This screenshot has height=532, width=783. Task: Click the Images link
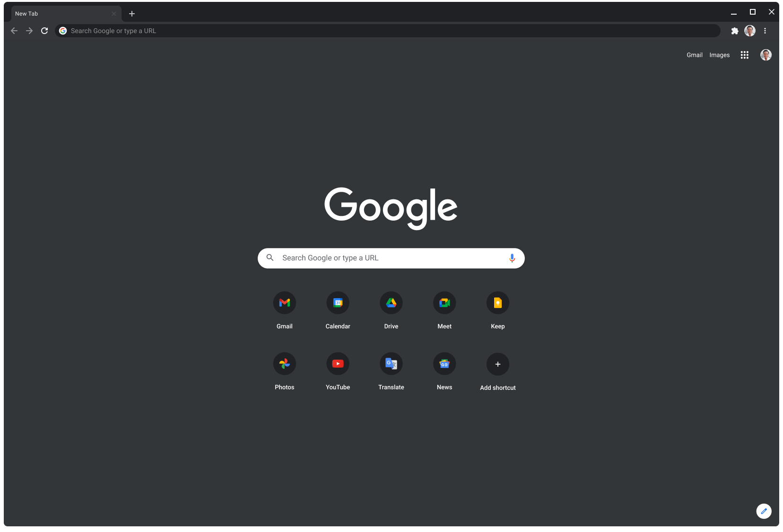[x=719, y=55]
